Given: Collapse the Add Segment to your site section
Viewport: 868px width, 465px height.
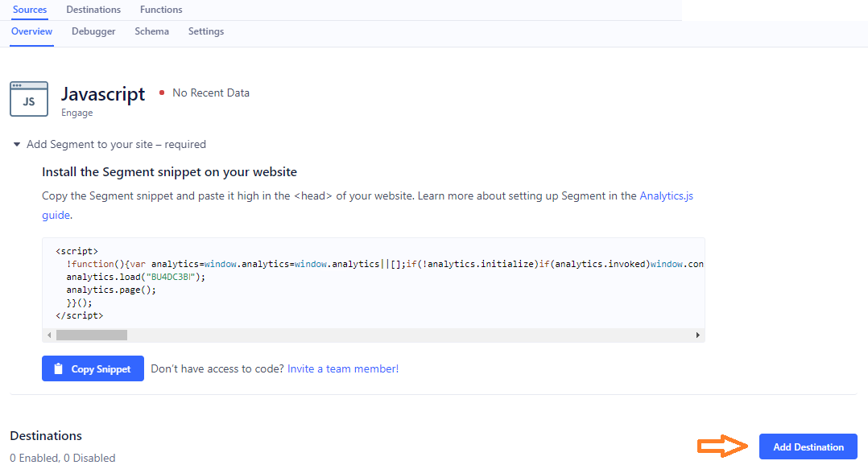Looking at the screenshot, I should (17, 145).
